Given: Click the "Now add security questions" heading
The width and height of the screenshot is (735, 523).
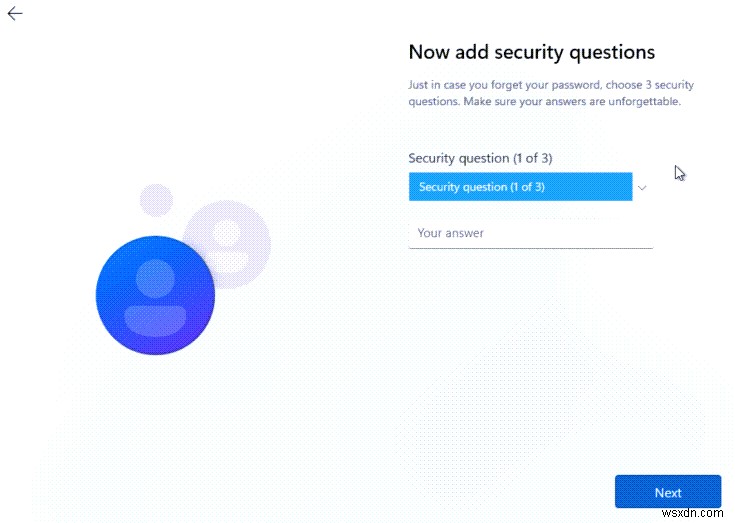Looking at the screenshot, I should coord(531,52).
